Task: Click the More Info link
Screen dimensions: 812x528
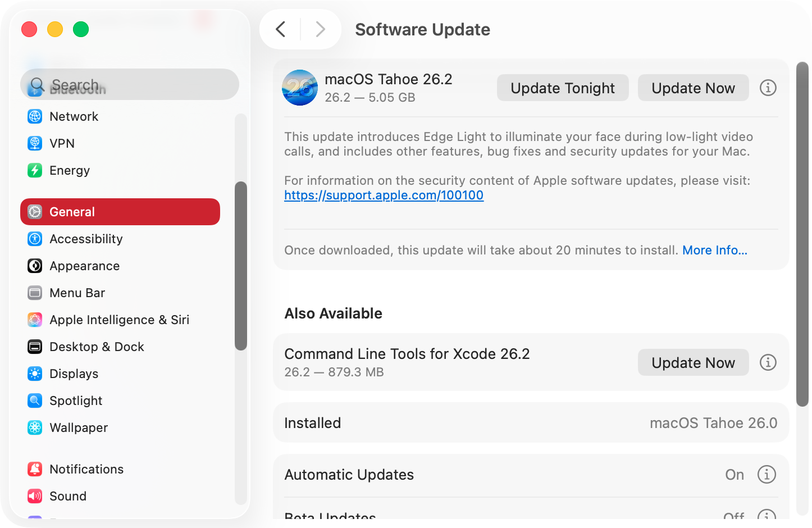Action: [x=715, y=250]
